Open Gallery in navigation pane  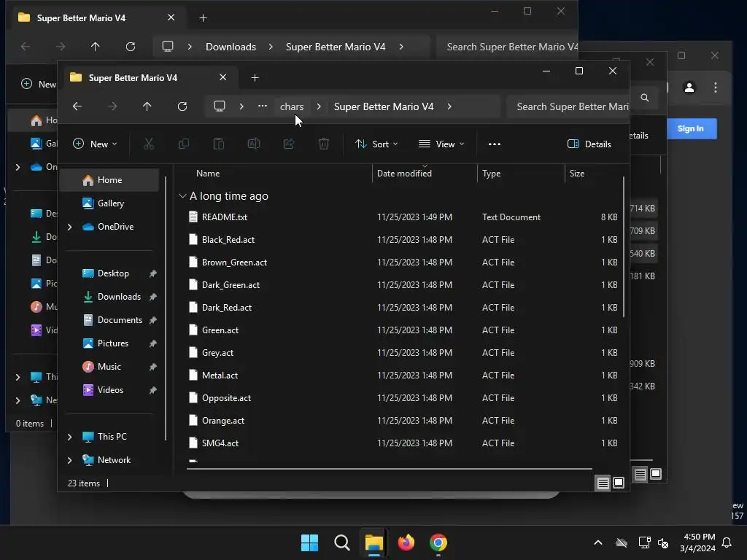(x=111, y=203)
